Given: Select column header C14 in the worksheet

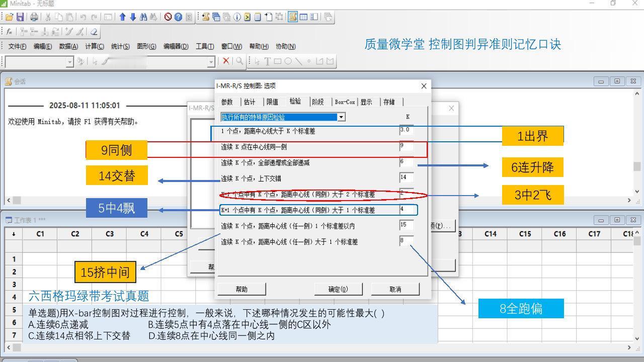Looking at the screenshot, I should 491,234.
